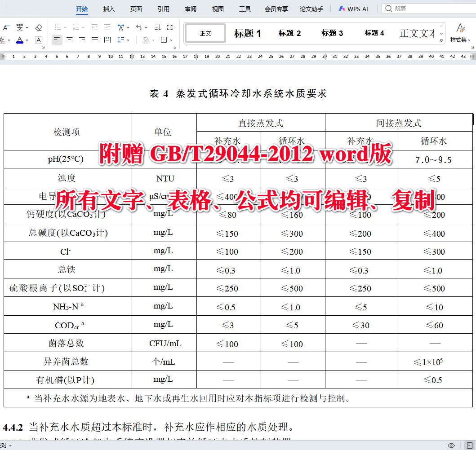Expand the styles gallery list
This screenshot has width=476, height=450.
coord(441,40)
